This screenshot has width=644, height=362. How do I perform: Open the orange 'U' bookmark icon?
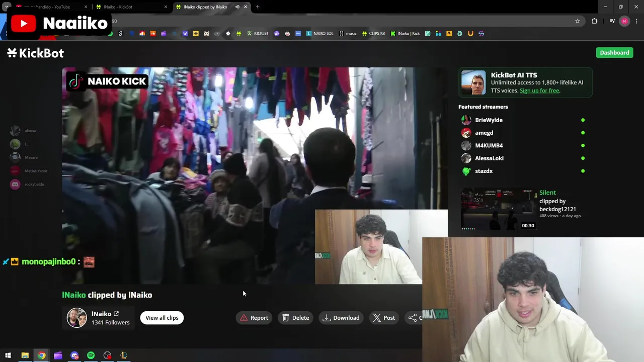coord(470,34)
